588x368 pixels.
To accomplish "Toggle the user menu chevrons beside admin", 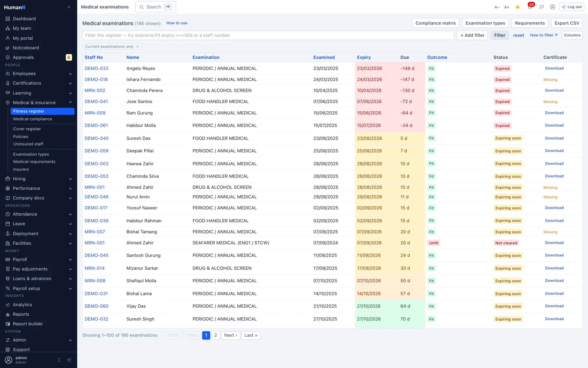I will click(x=59, y=360).
